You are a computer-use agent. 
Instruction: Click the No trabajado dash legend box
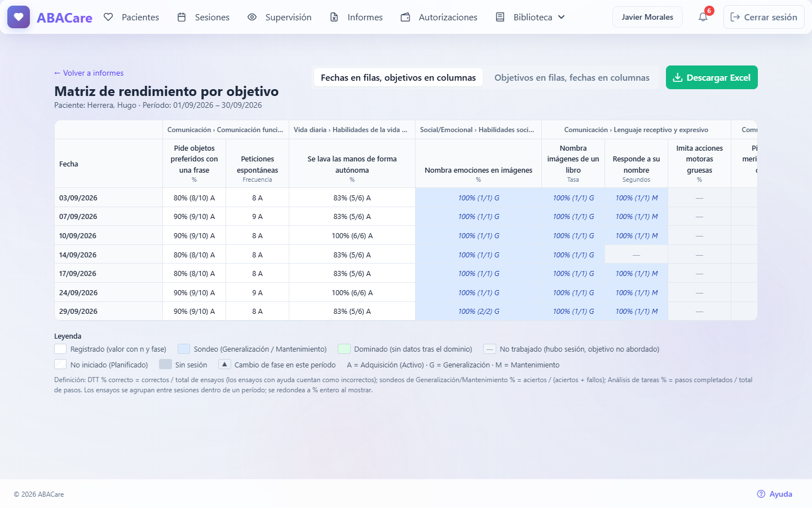pos(489,349)
